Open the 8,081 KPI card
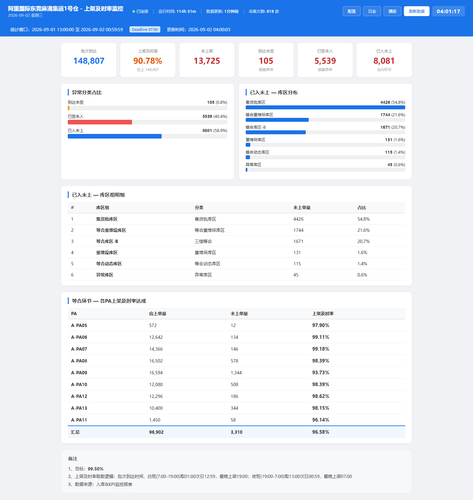 [x=384, y=60]
